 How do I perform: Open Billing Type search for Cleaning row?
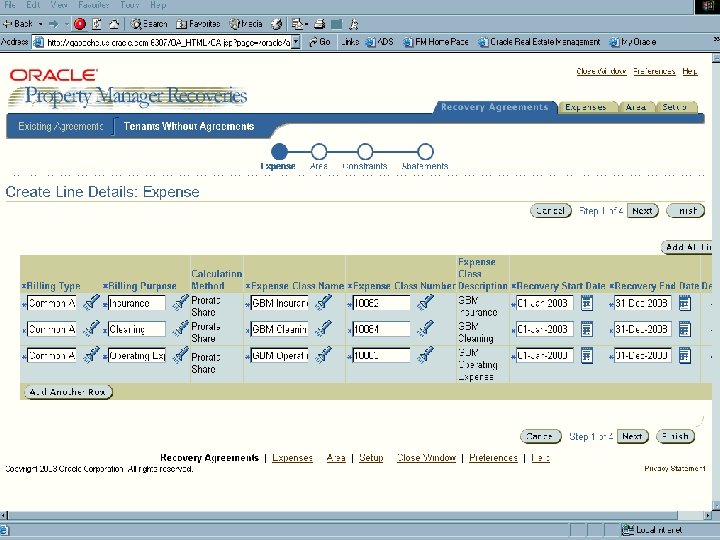(x=91, y=329)
